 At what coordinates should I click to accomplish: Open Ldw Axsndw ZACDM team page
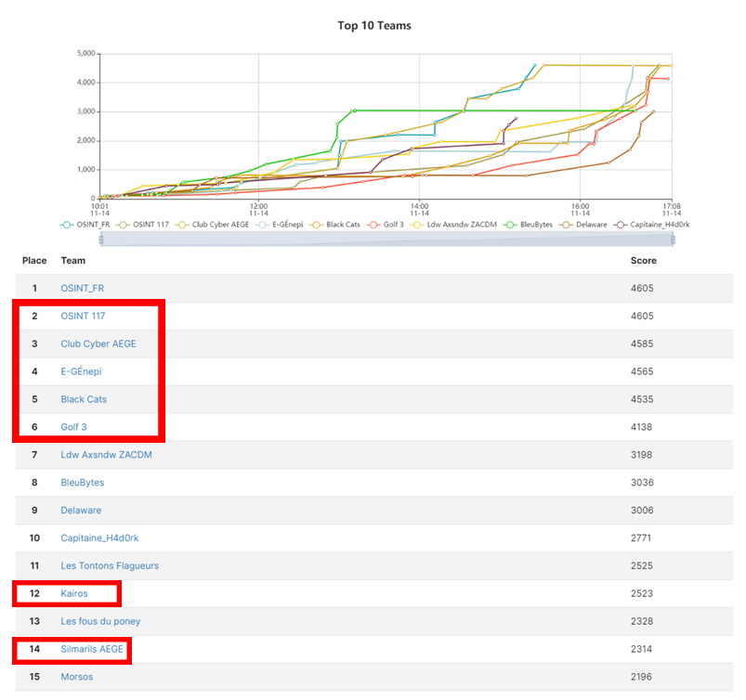point(106,455)
